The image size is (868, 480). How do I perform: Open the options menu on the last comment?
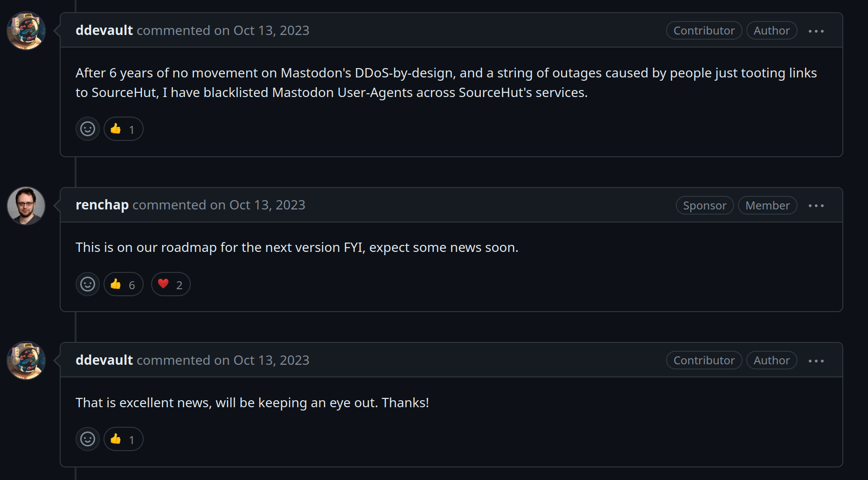816,360
